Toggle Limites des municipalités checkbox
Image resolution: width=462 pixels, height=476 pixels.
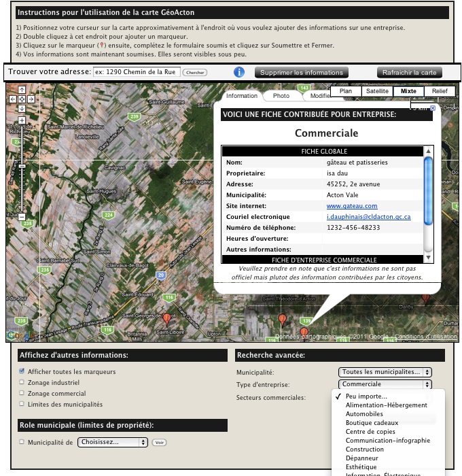22,404
